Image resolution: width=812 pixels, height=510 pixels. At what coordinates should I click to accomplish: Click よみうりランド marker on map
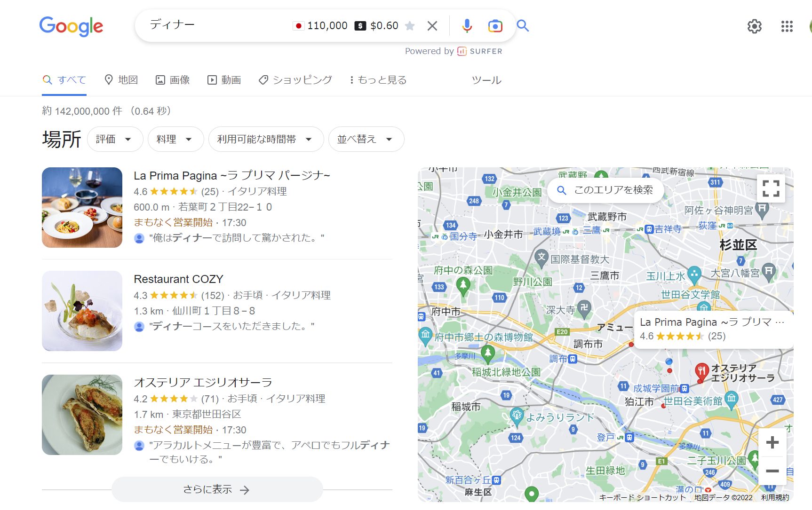pos(517,416)
